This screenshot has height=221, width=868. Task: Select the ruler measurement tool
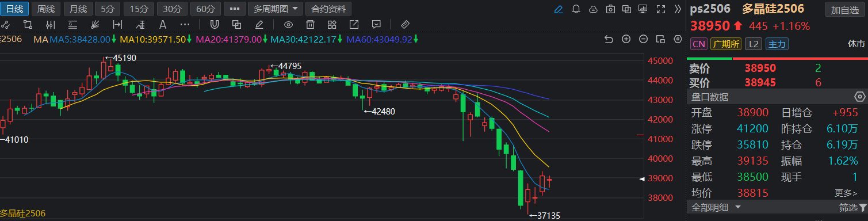coord(404,24)
